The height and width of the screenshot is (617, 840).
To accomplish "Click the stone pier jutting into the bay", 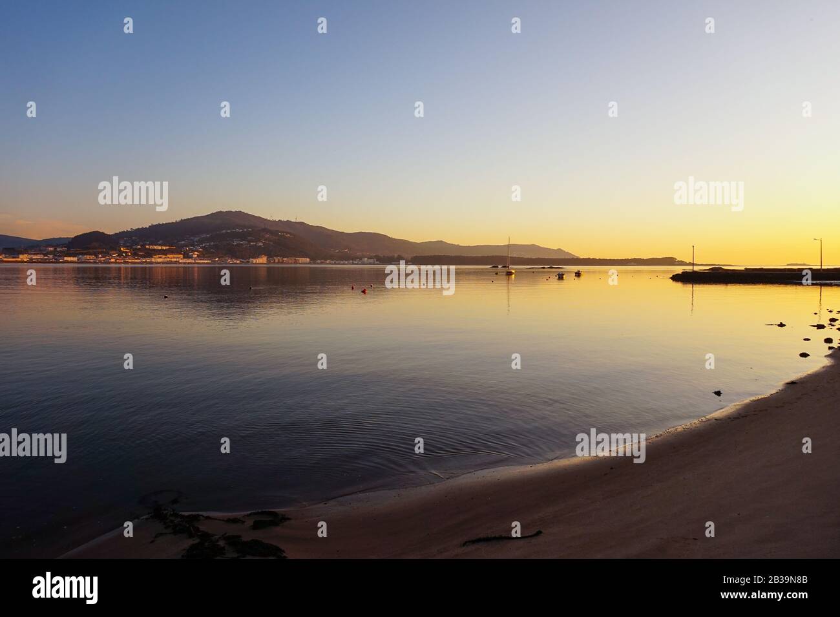I will coord(755,277).
